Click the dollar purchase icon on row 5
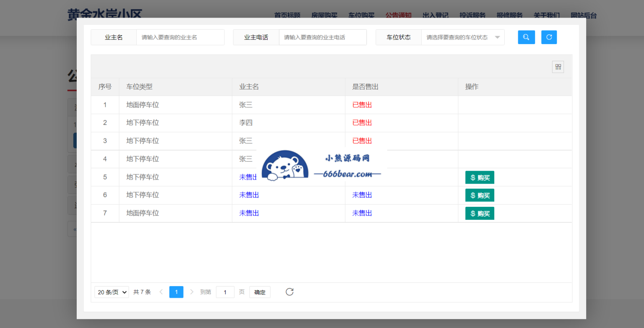Screen dimensions: 644x328 coord(472,177)
